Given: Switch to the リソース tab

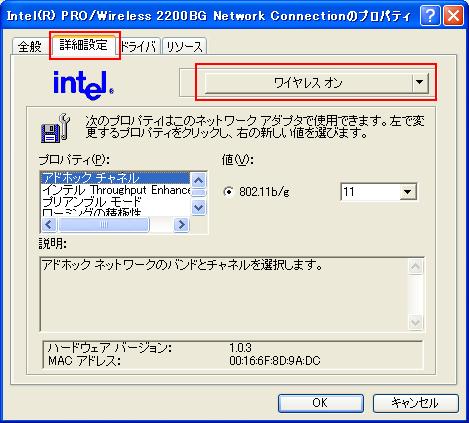Looking at the screenshot, I should pyautogui.click(x=184, y=46).
